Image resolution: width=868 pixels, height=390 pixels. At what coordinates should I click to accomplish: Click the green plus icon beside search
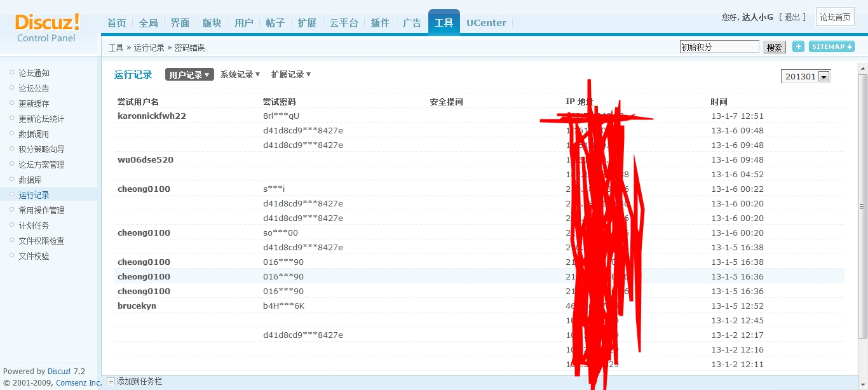798,46
